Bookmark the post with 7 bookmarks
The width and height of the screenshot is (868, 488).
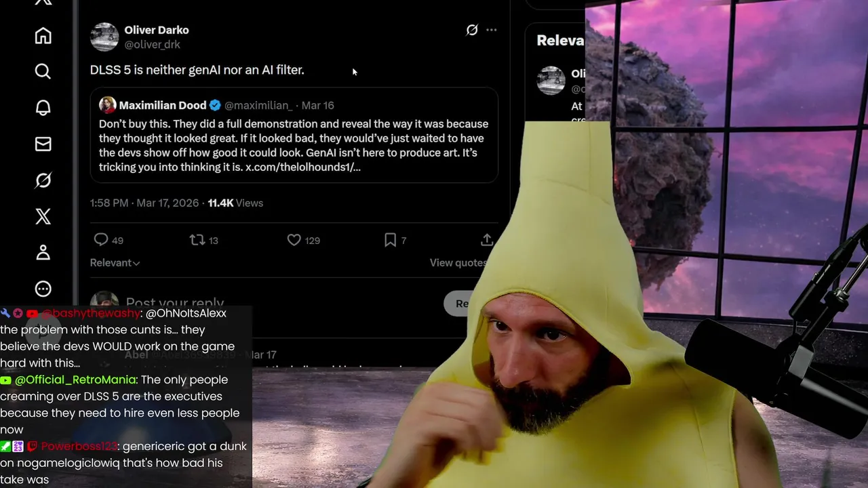(x=390, y=240)
